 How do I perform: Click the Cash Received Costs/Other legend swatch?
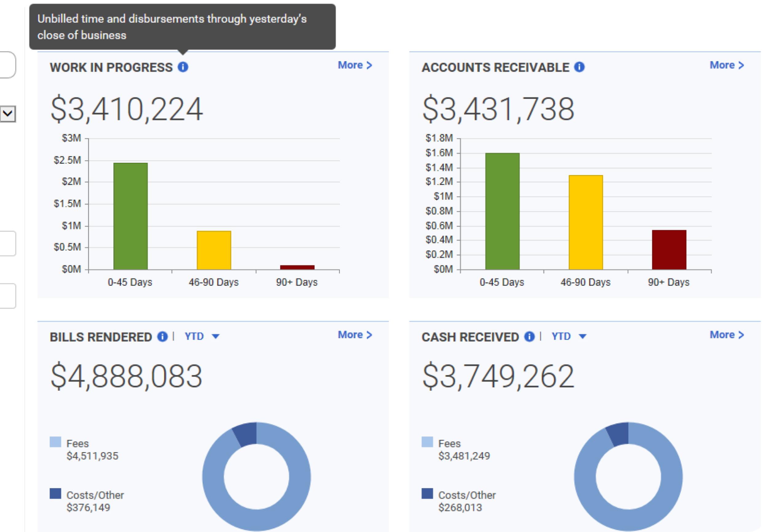click(x=427, y=493)
